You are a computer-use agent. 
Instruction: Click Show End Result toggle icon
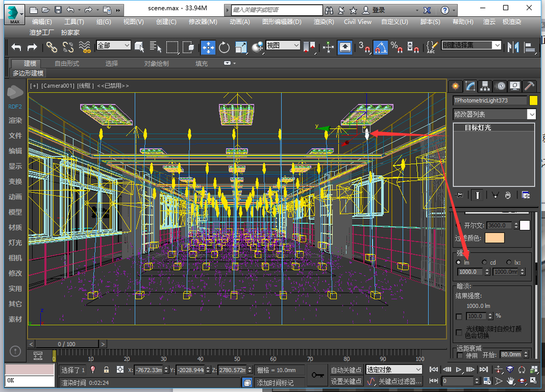[x=477, y=195]
